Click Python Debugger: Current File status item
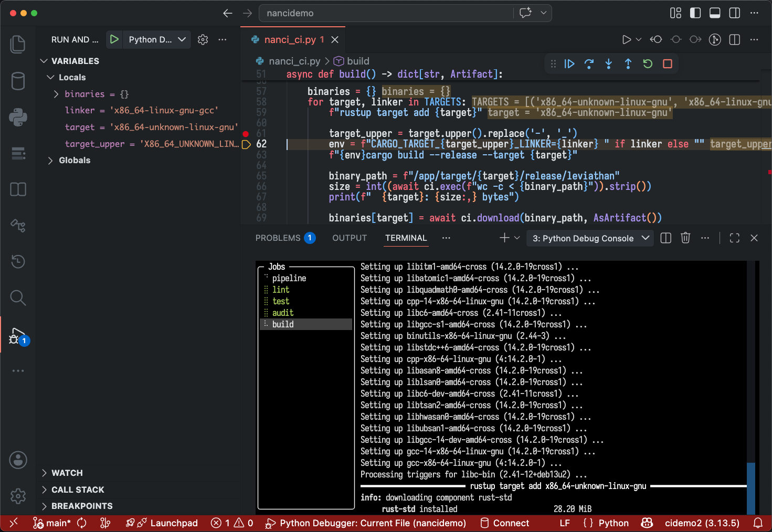Image resolution: width=772 pixels, height=532 pixels. tap(366, 523)
